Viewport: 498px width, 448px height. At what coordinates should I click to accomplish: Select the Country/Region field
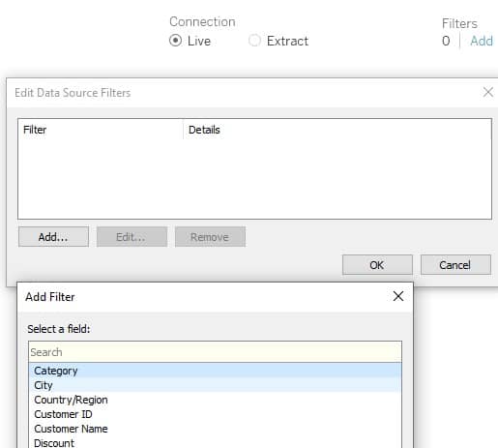[x=215, y=400]
